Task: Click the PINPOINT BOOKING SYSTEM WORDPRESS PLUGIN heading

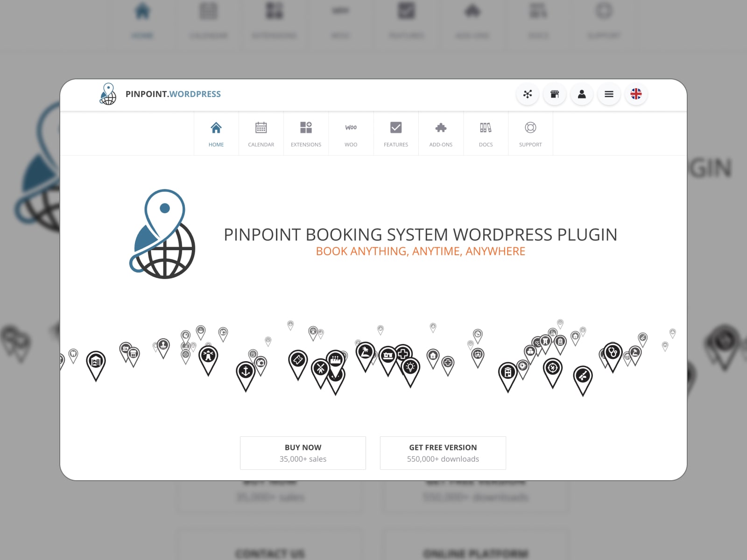Action: (x=420, y=234)
